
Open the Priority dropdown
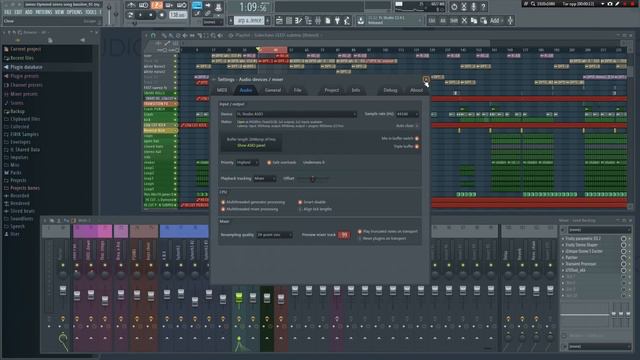247,162
